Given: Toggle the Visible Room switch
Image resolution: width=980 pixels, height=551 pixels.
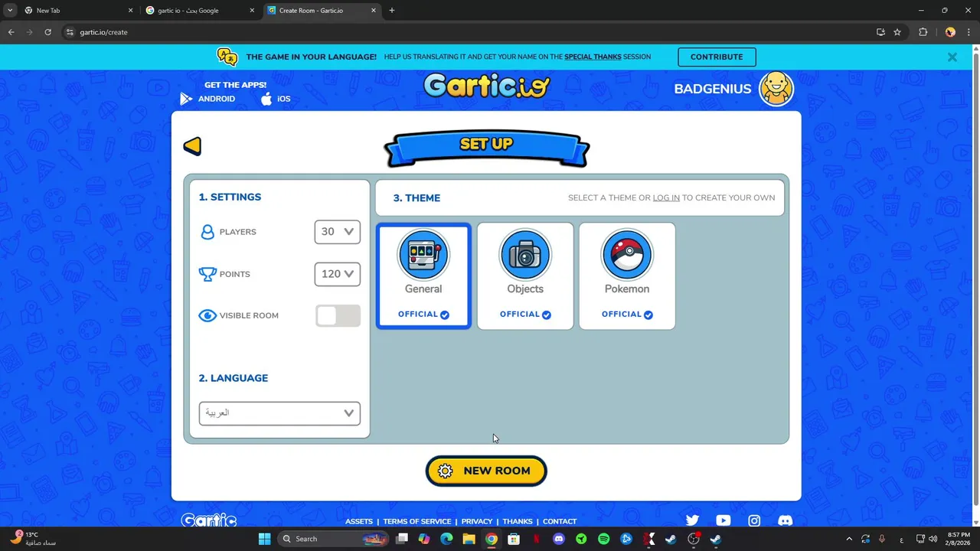Looking at the screenshot, I should click(x=338, y=316).
